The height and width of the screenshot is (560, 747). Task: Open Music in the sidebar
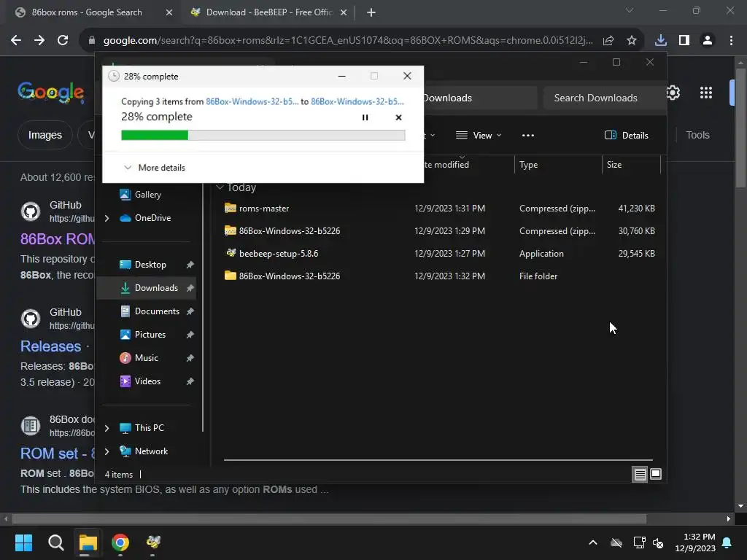point(146,357)
